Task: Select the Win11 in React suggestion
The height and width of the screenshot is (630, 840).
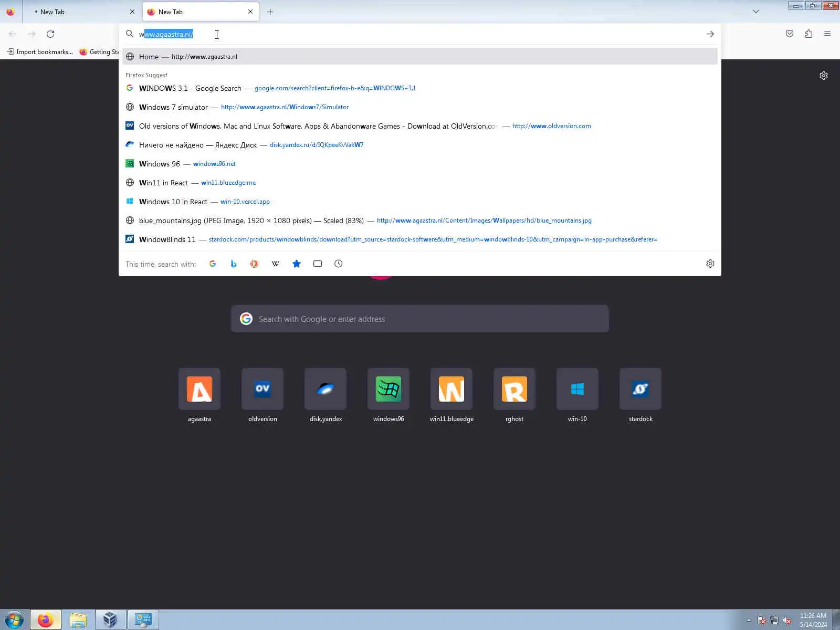Action: click(420, 183)
